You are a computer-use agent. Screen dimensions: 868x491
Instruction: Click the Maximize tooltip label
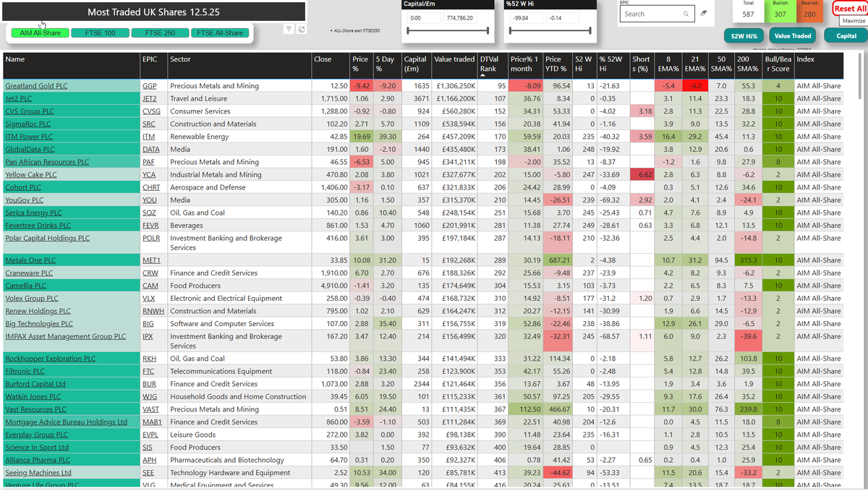854,21
